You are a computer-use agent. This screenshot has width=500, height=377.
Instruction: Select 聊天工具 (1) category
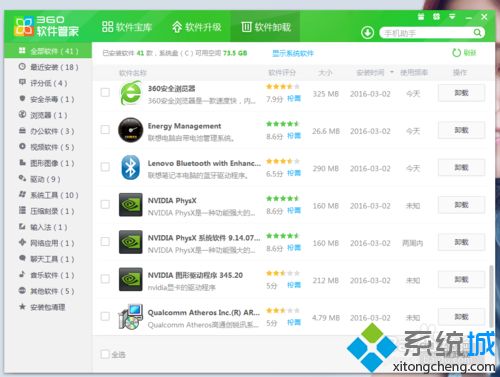48,259
